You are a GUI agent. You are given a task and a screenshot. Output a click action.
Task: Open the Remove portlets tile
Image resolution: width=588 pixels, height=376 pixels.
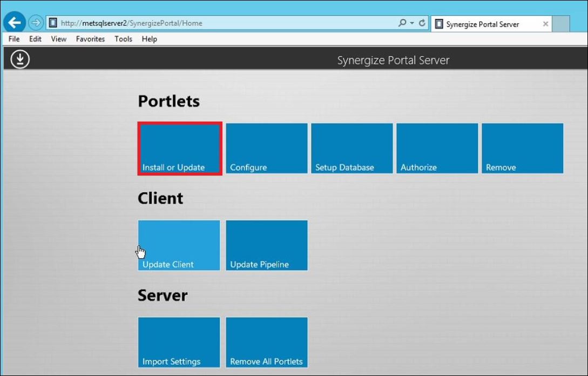[x=522, y=149]
